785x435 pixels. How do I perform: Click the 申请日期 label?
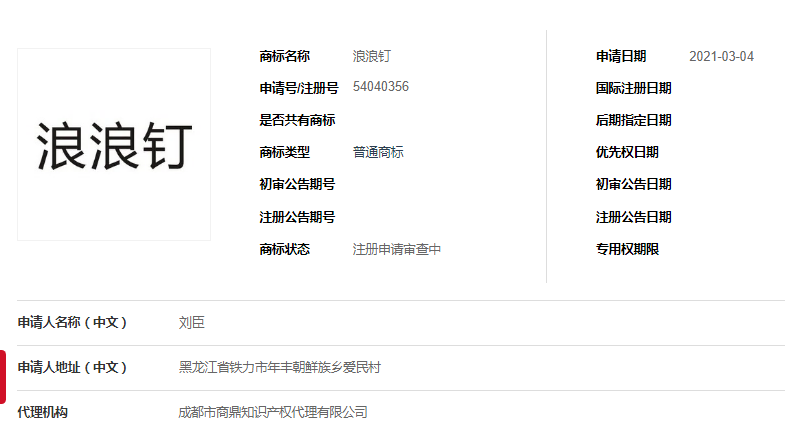621,56
